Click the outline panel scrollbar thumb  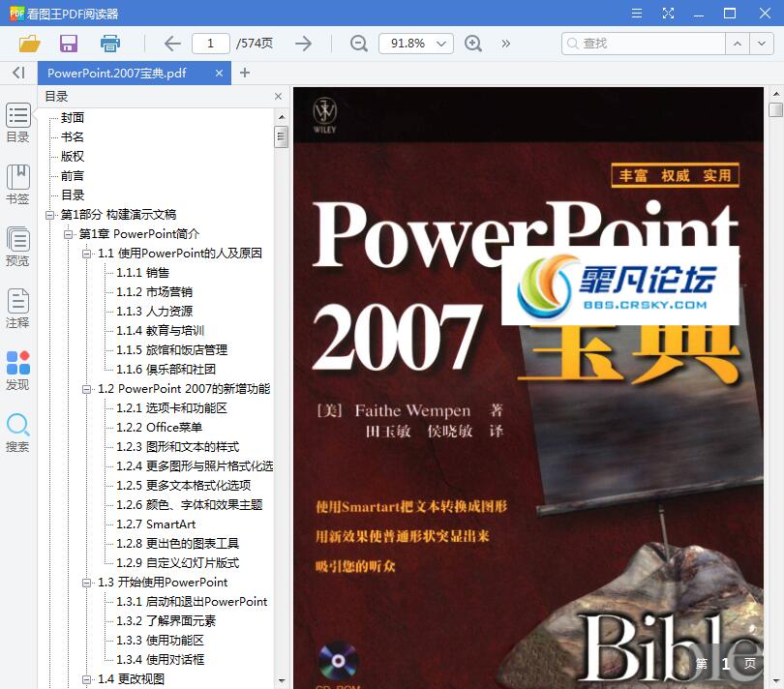(282, 136)
